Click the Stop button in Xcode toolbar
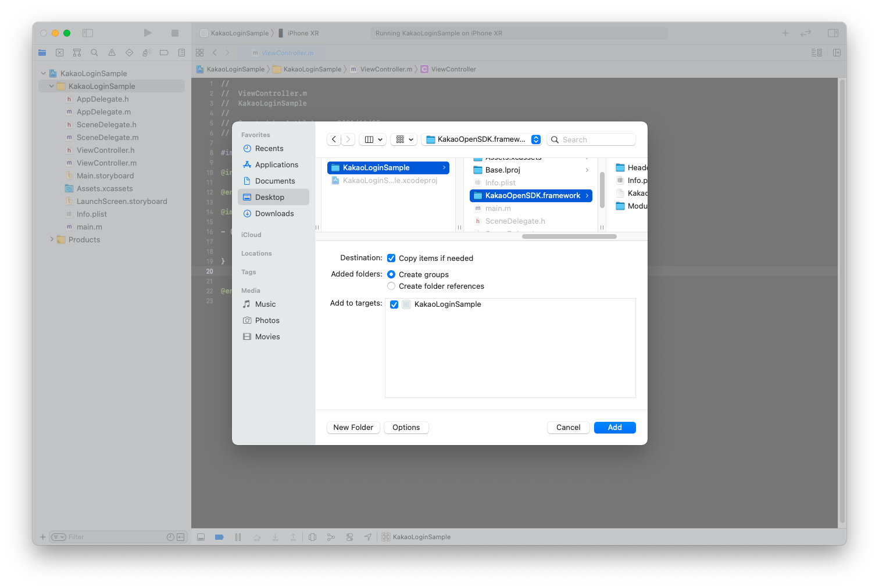This screenshot has width=879, height=588. click(x=175, y=33)
